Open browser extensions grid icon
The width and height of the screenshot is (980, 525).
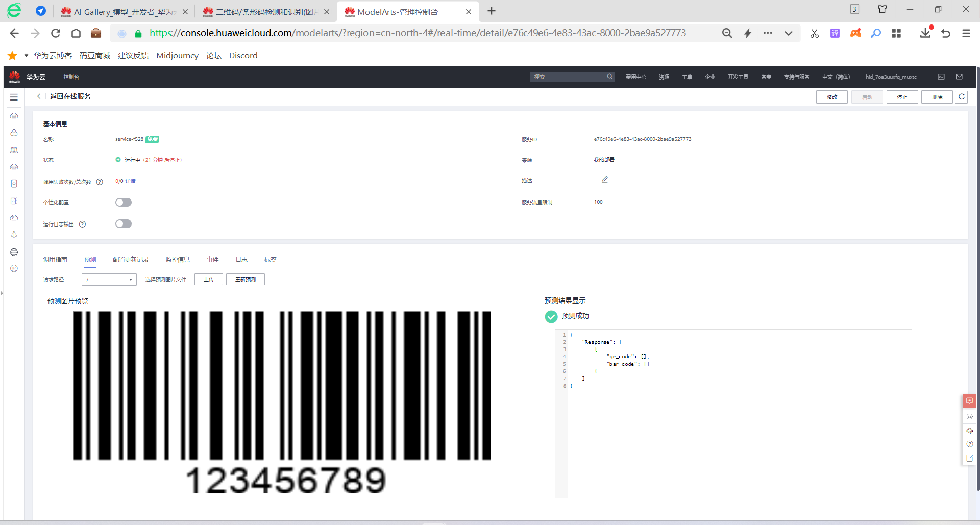(896, 33)
